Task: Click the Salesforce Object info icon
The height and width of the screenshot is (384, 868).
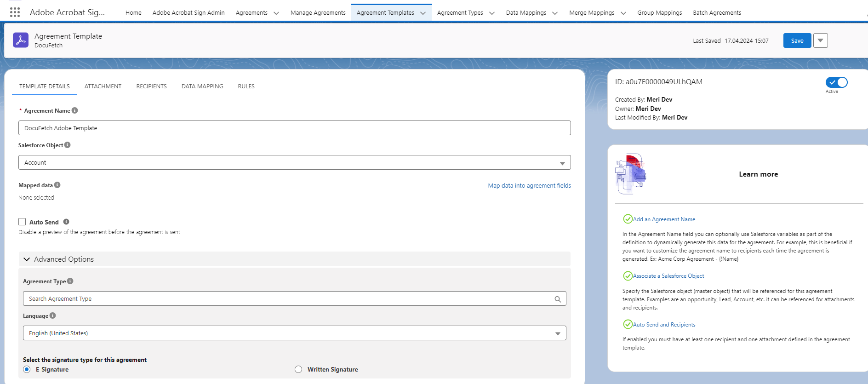Action: (68, 145)
